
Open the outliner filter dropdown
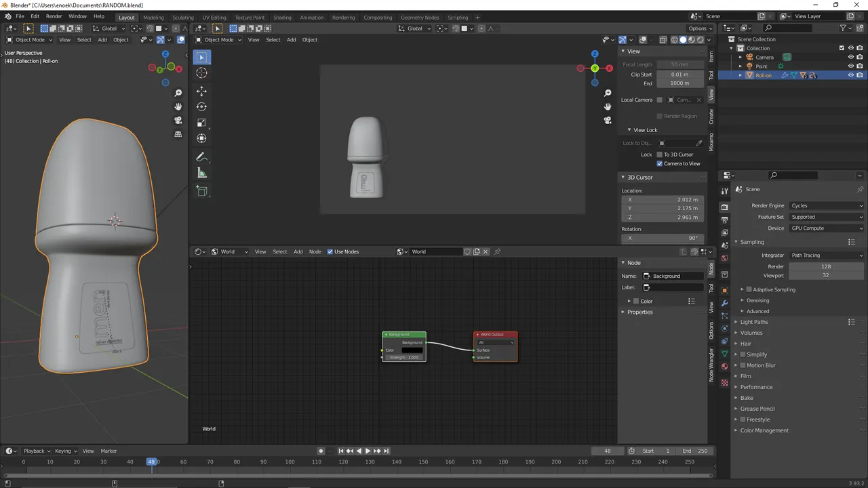click(x=846, y=28)
